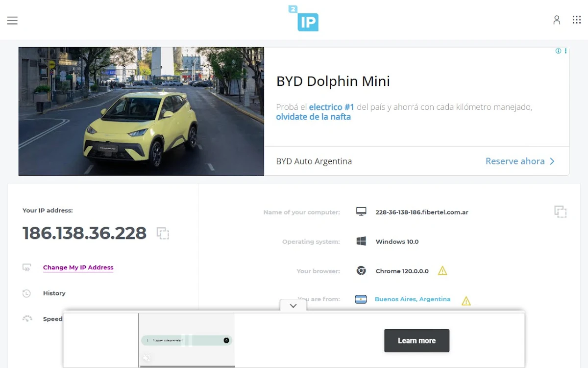This screenshot has height=368, width=588.
Task: Click the Change My IP Address arrow icon
Action: [x=27, y=267]
